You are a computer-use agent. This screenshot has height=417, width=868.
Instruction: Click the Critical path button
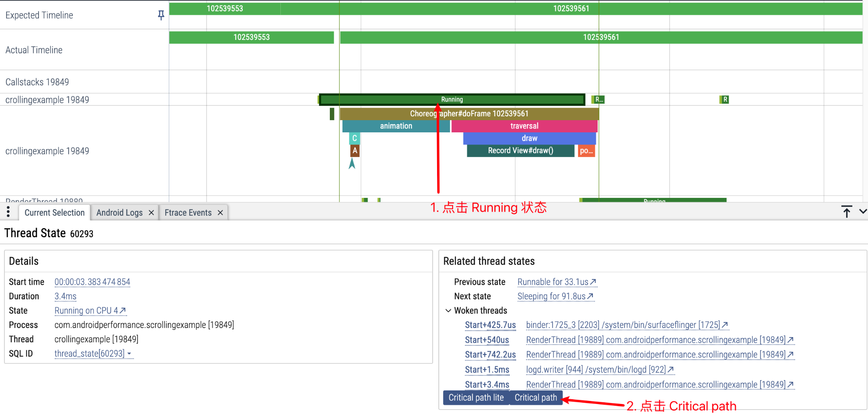click(x=536, y=397)
